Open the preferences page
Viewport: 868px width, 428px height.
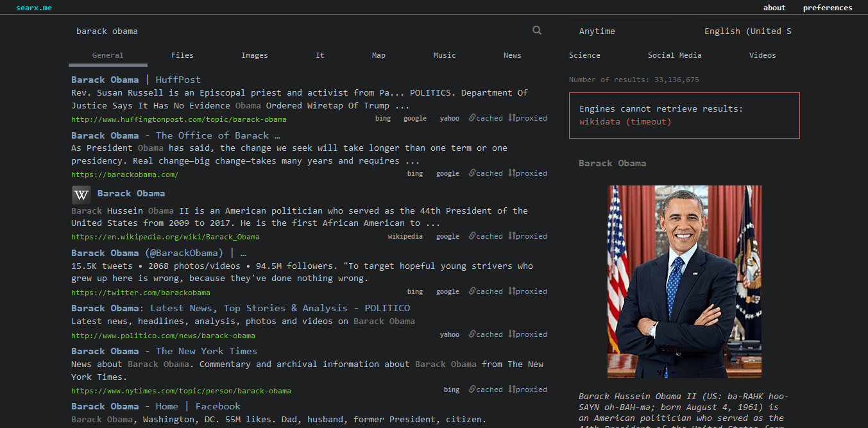(x=828, y=8)
